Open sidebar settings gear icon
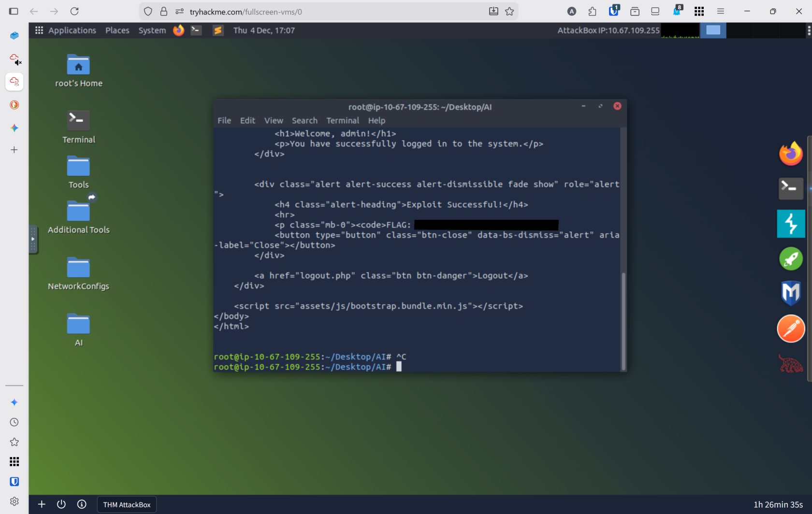Viewport: 812px width, 514px height. (x=14, y=501)
